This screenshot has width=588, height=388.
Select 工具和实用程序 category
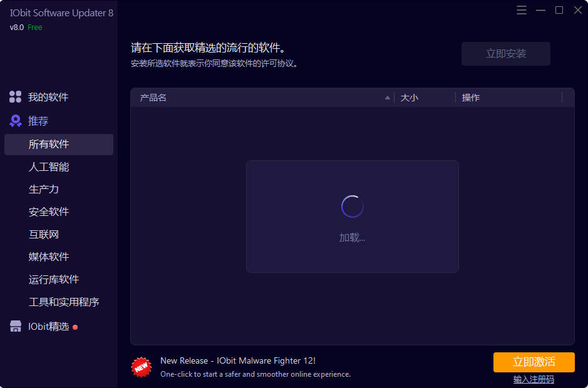point(64,302)
